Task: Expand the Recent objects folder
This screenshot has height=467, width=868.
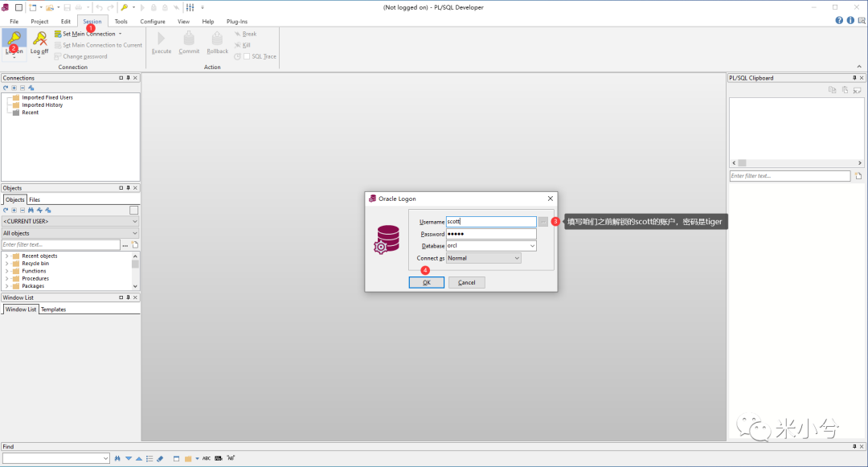Action: tap(6, 256)
